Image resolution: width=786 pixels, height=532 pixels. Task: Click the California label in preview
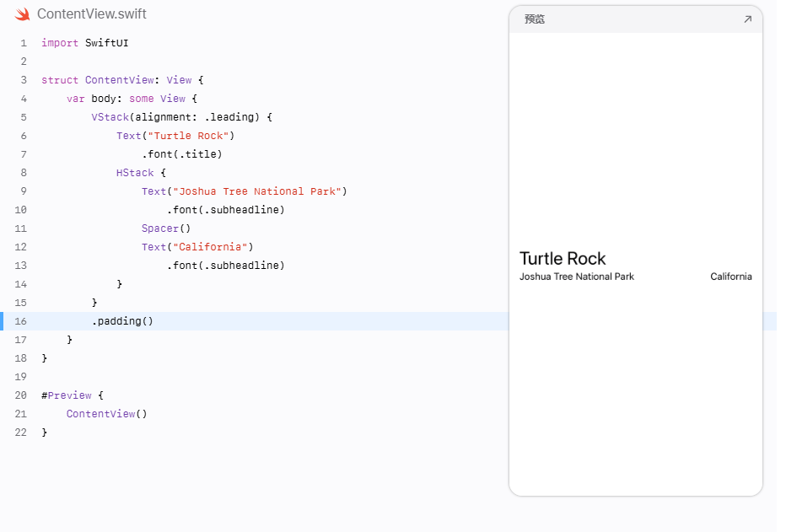click(731, 277)
